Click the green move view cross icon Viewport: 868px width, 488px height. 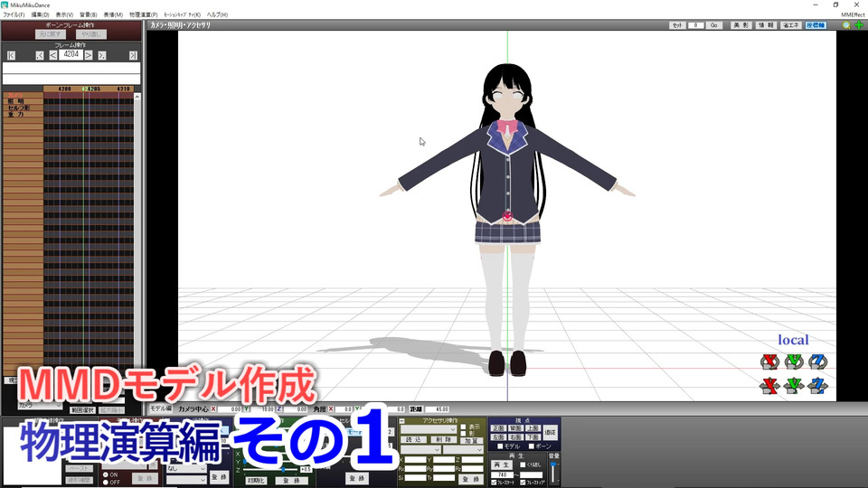tap(859, 25)
